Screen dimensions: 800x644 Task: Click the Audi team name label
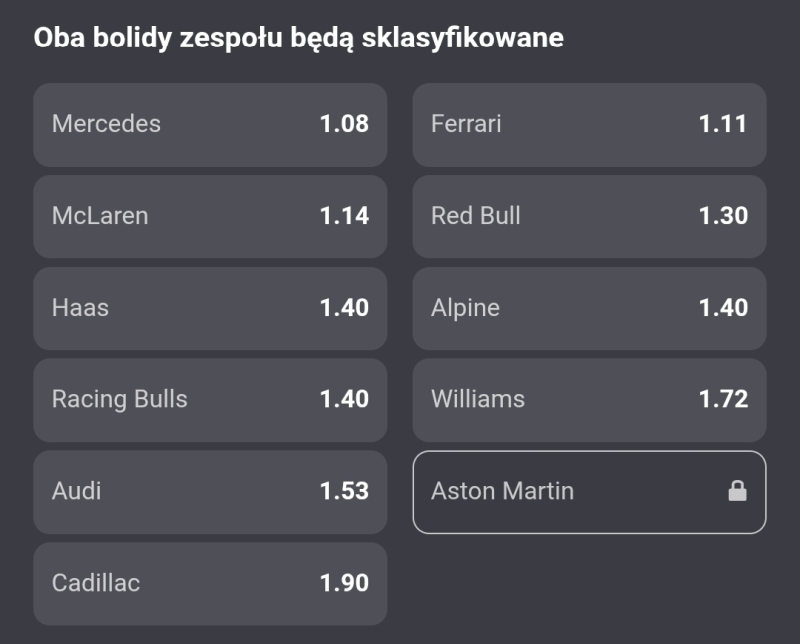point(77,491)
